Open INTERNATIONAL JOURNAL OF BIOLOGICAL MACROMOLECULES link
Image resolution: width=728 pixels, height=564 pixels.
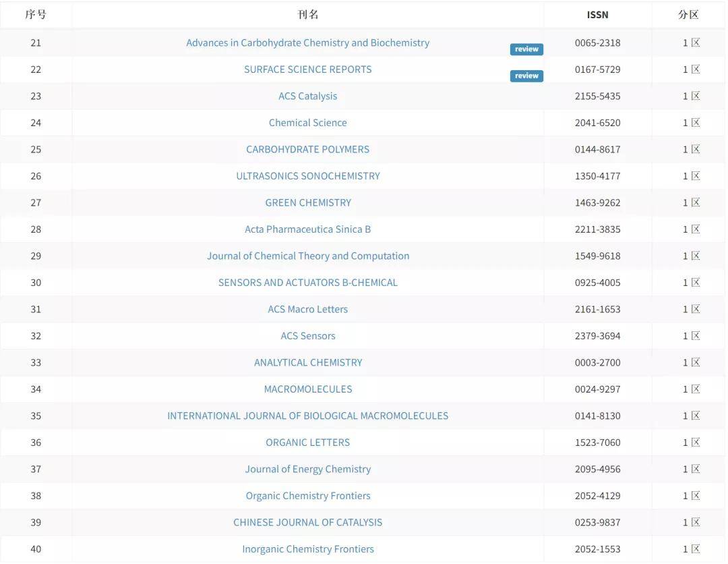[307, 416]
